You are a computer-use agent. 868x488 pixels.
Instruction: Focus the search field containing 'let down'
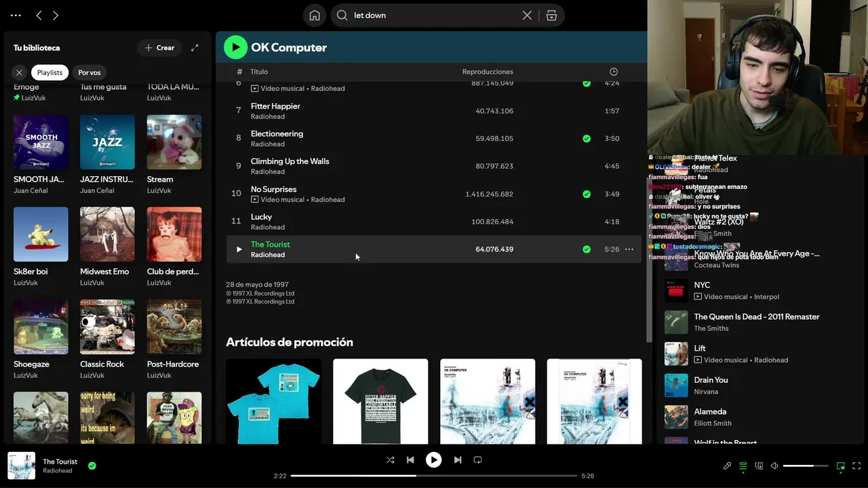[x=448, y=15]
